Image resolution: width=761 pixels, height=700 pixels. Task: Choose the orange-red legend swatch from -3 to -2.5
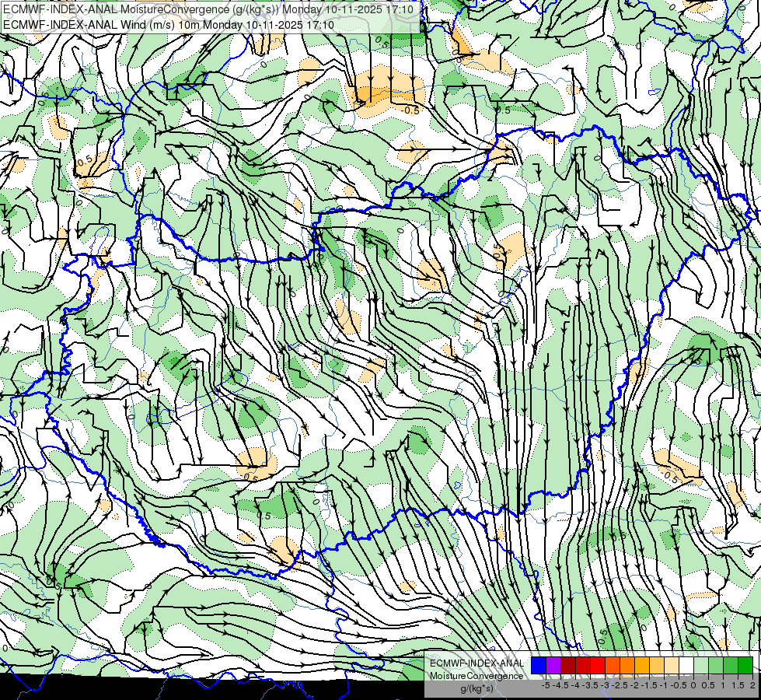pos(613,666)
